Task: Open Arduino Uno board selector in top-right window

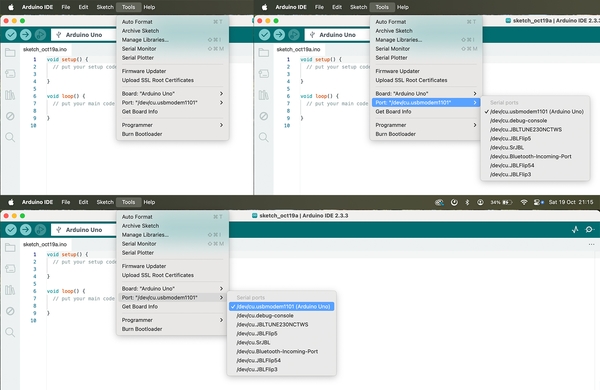Action: tap(337, 35)
